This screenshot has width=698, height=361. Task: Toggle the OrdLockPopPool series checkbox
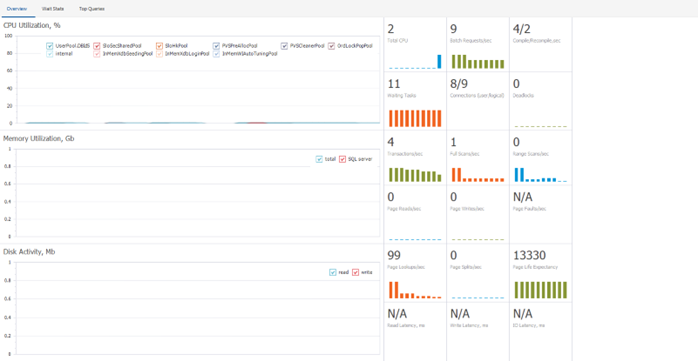click(x=331, y=46)
